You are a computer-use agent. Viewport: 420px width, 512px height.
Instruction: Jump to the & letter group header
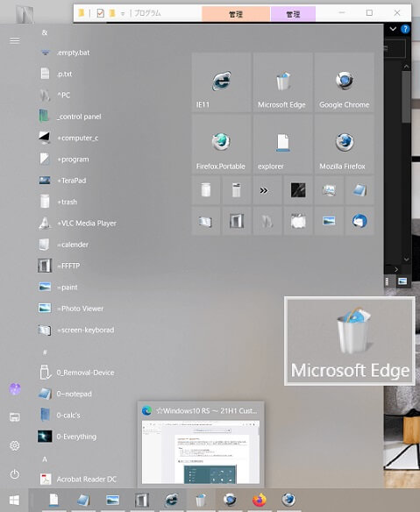click(45, 32)
